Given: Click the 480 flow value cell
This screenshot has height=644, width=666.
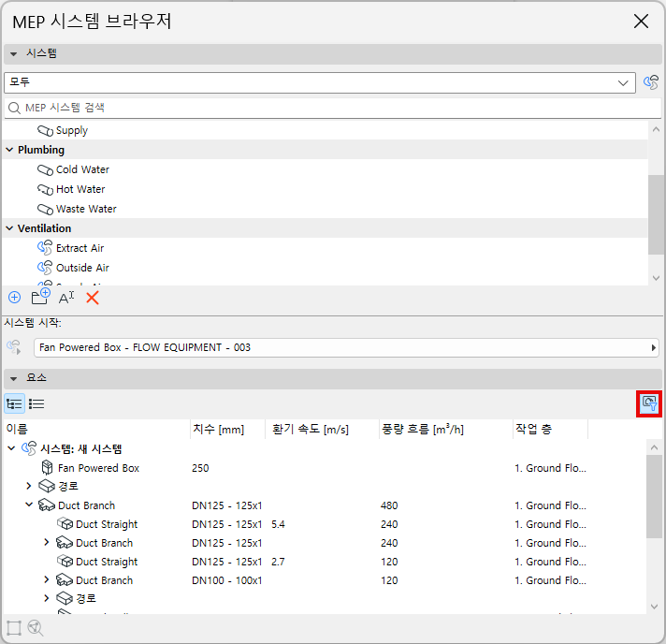Looking at the screenshot, I should click(389, 505).
